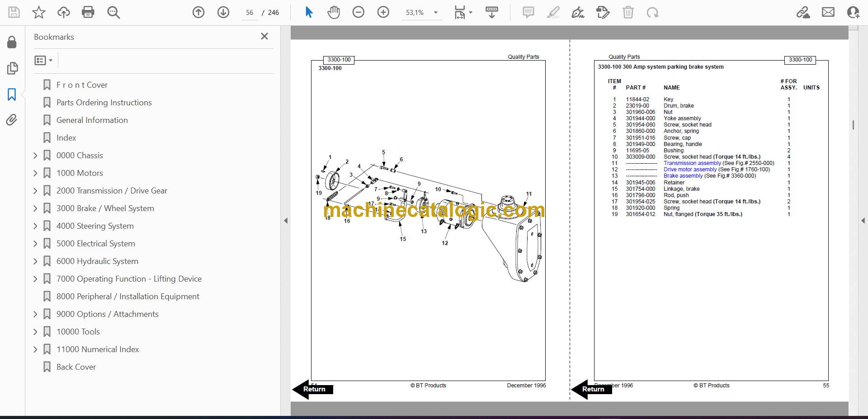Expand the 4000 Steering System bookmark

click(35, 226)
